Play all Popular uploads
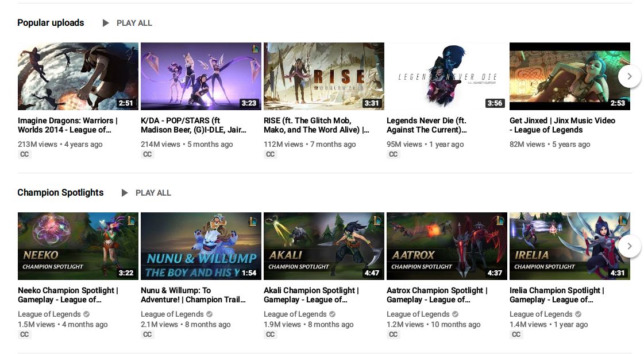 pyautogui.click(x=134, y=23)
